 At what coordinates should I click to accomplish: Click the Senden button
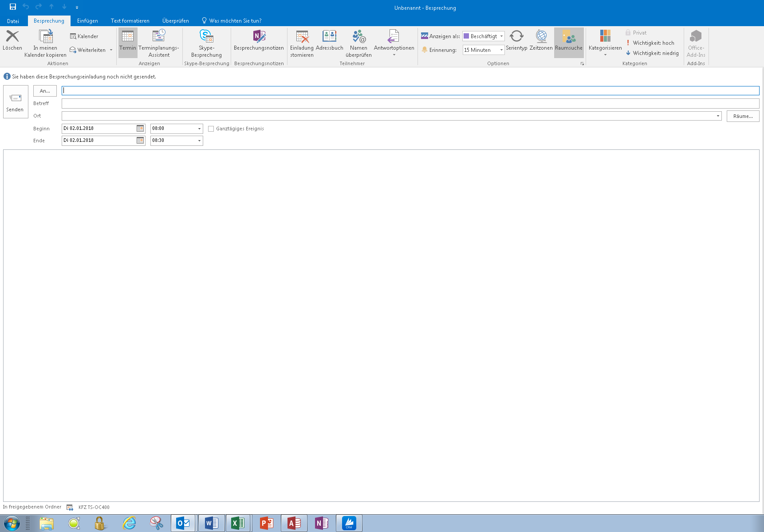click(x=16, y=102)
